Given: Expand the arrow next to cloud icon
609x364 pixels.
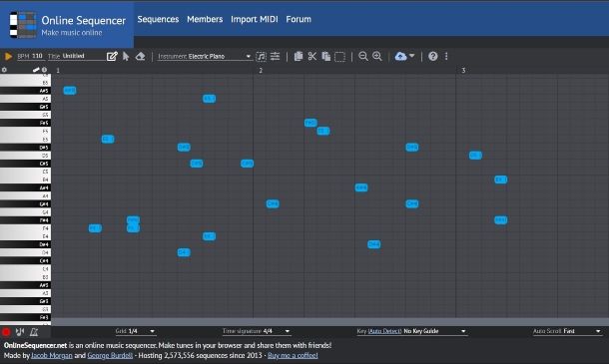Looking at the screenshot, I should pos(412,56).
